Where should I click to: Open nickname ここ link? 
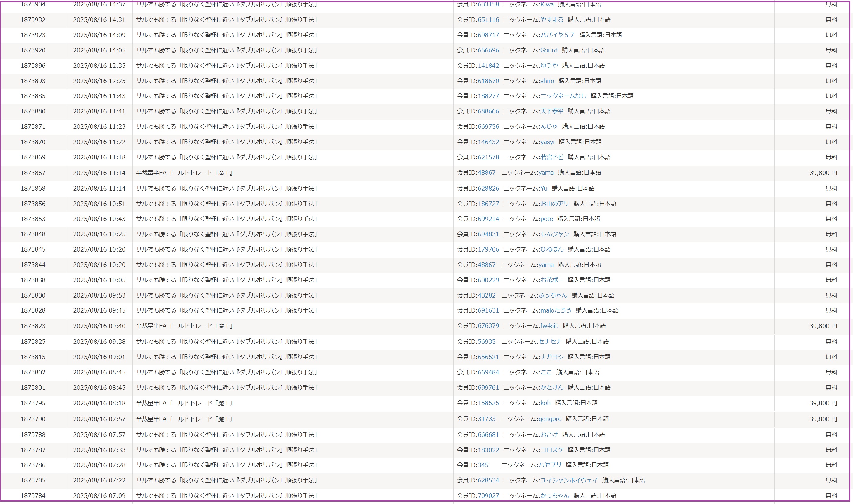546,372
